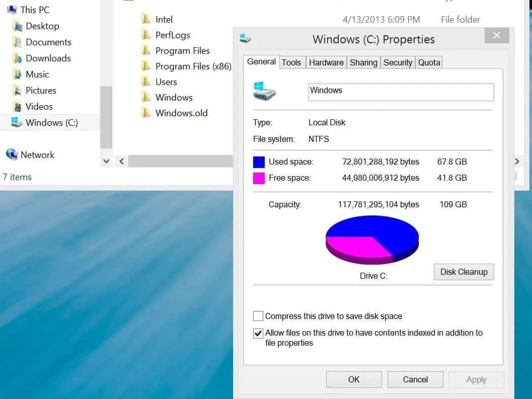Click the Documents folder icon in sidebar
This screenshot has height=399, width=532.
pyautogui.click(x=17, y=42)
